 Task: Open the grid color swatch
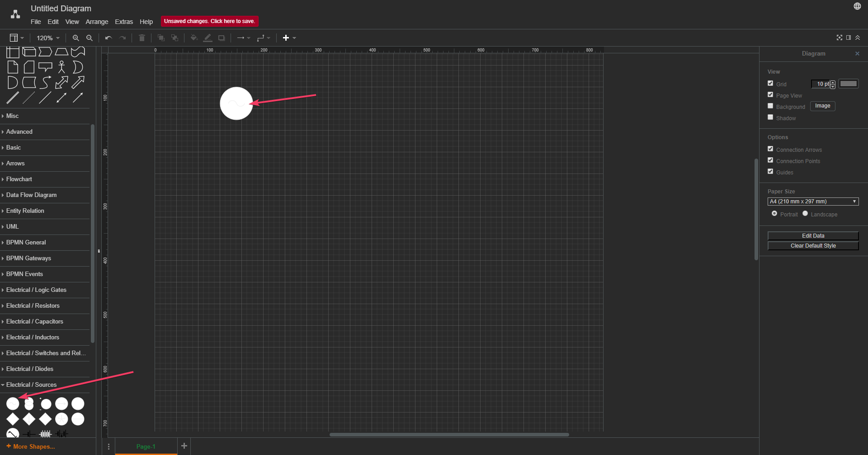848,84
